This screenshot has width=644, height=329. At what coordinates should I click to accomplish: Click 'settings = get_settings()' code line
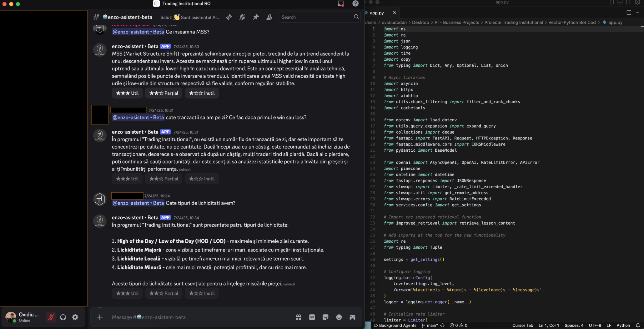[x=414, y=260]
